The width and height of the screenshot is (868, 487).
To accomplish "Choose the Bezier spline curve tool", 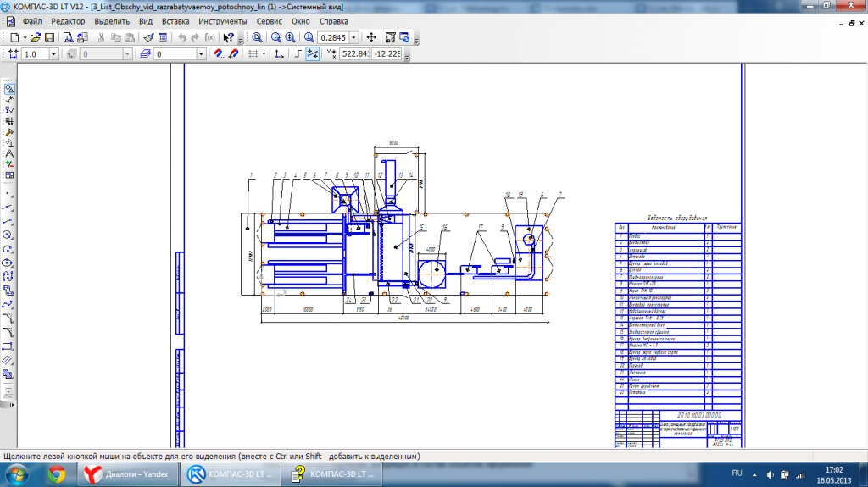I will point(8,305).
